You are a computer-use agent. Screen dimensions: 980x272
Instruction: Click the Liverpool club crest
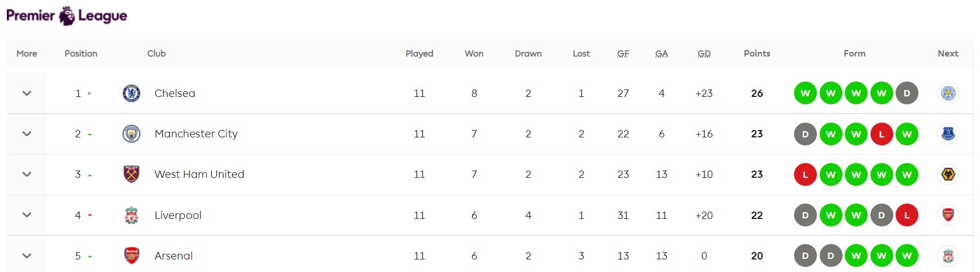(x=131, y=215)
